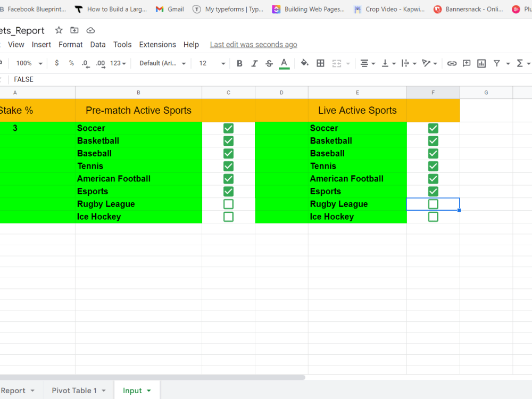
Task: Open Facebook Blueprint bookmark
Action: tap(33, 9)
